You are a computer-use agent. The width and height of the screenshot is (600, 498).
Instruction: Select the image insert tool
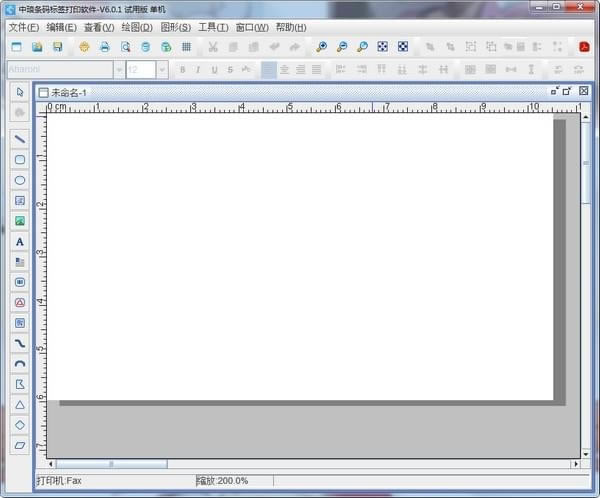pos(20,221)
